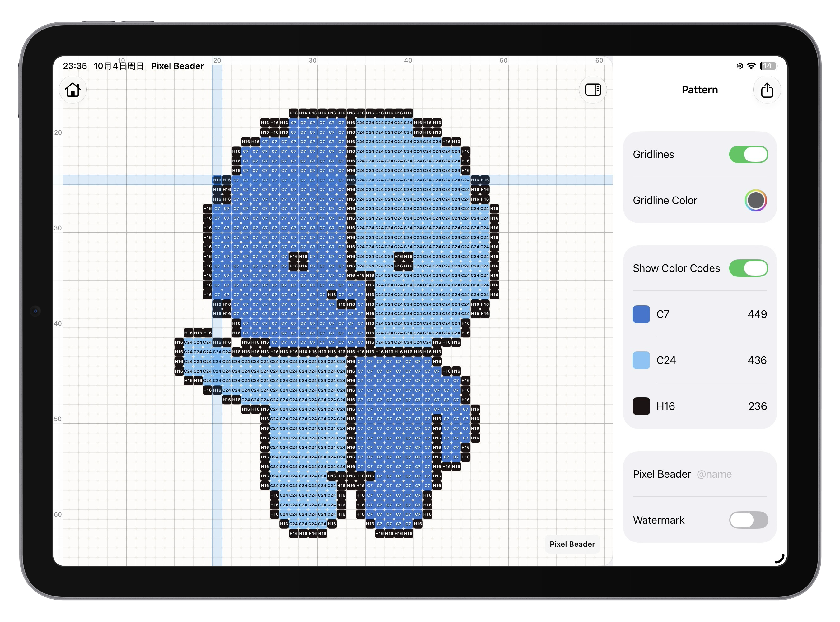
Task: Tap the home icon button
Action: point(73,90)
